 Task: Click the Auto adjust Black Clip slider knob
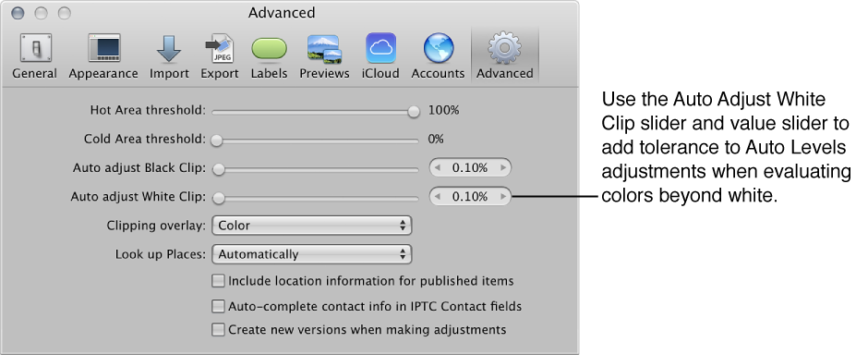[219, 169]
